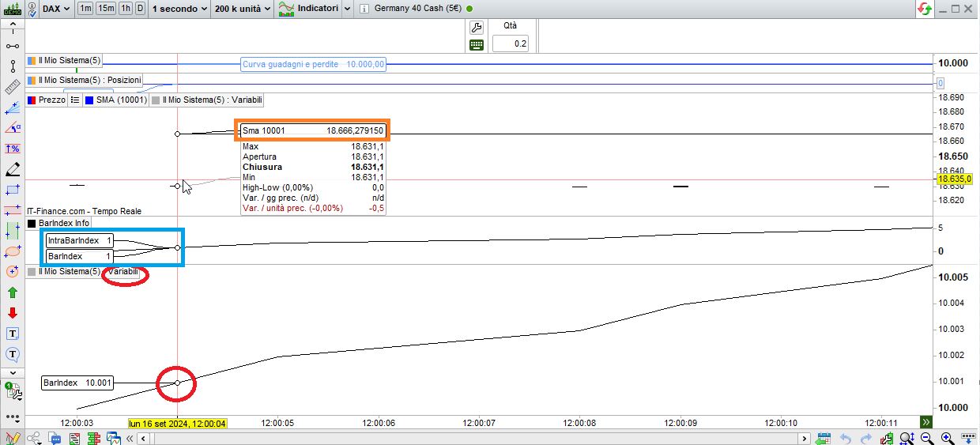980x445 pixels.
Task: Click inside the Qtà quantity field
Action: 511,43
